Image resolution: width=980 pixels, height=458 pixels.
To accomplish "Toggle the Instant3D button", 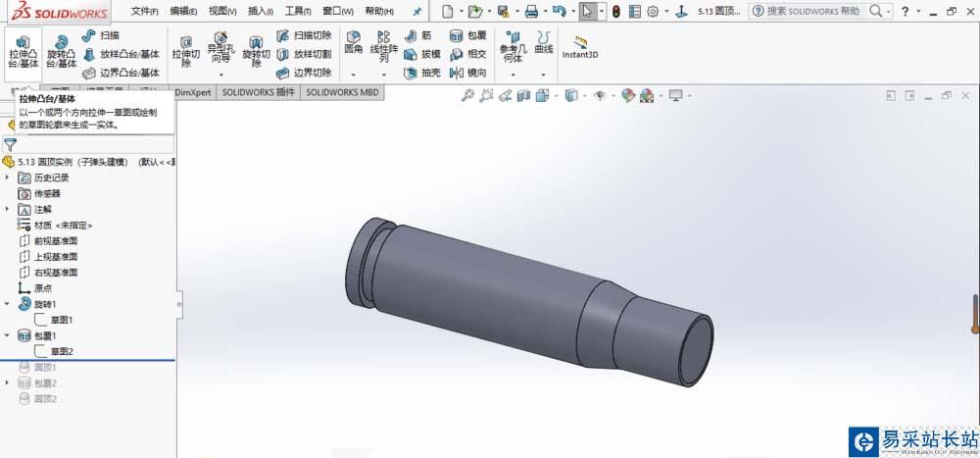I will click(x=580, y=47).
